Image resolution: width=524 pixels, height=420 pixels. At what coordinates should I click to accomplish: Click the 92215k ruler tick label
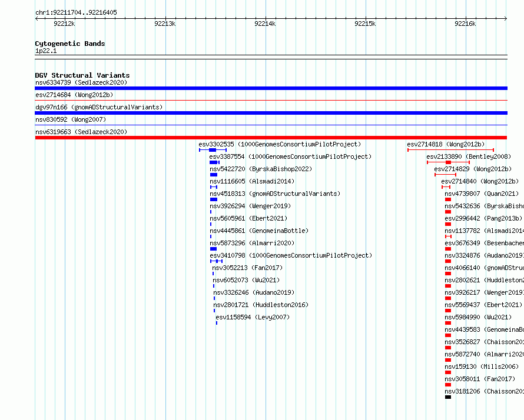tap(365, 24)
